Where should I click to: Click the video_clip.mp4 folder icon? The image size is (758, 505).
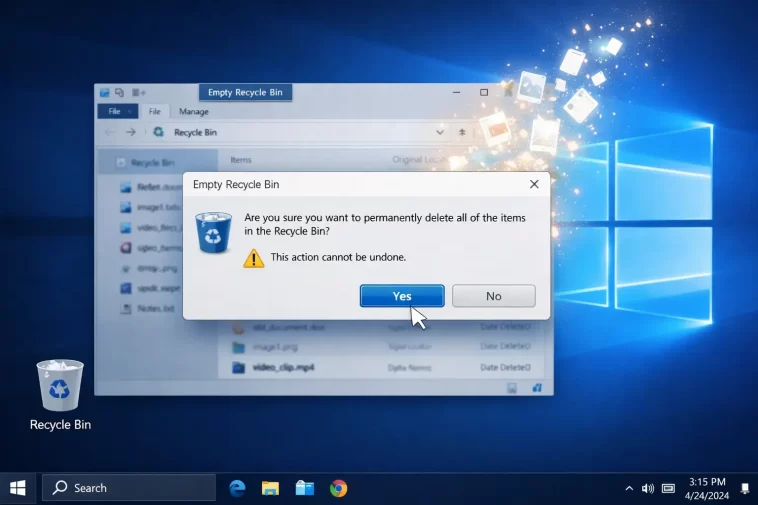click(x=238, y=368)
